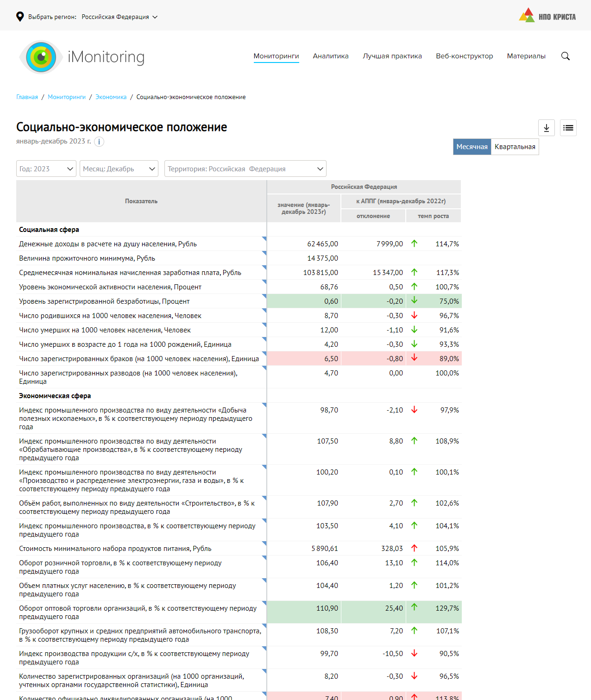Open the Экономика breadcrumb link
591x700 pixels.
111,97
